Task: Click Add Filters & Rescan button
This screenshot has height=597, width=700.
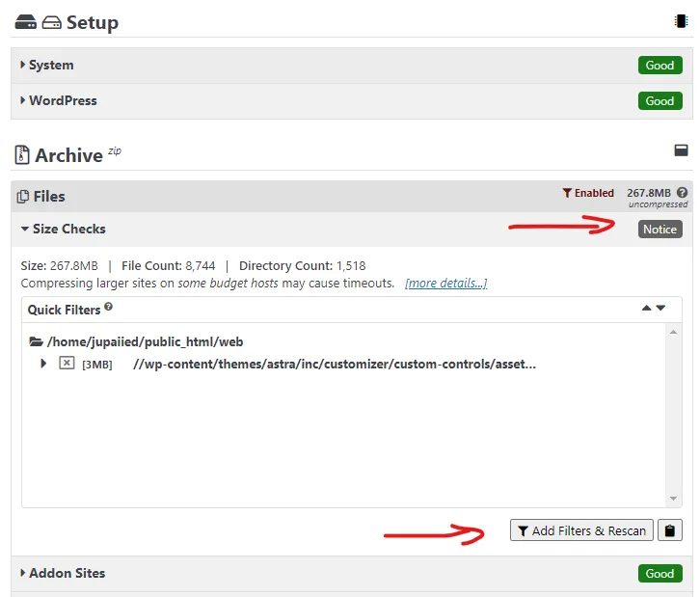Action: point(581,530)
